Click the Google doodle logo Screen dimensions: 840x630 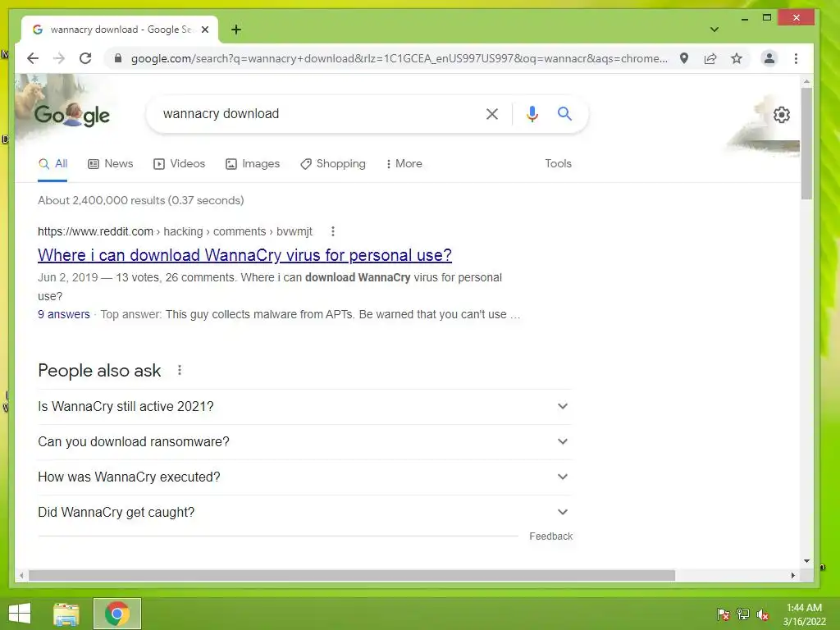click(x=72, y=115)
